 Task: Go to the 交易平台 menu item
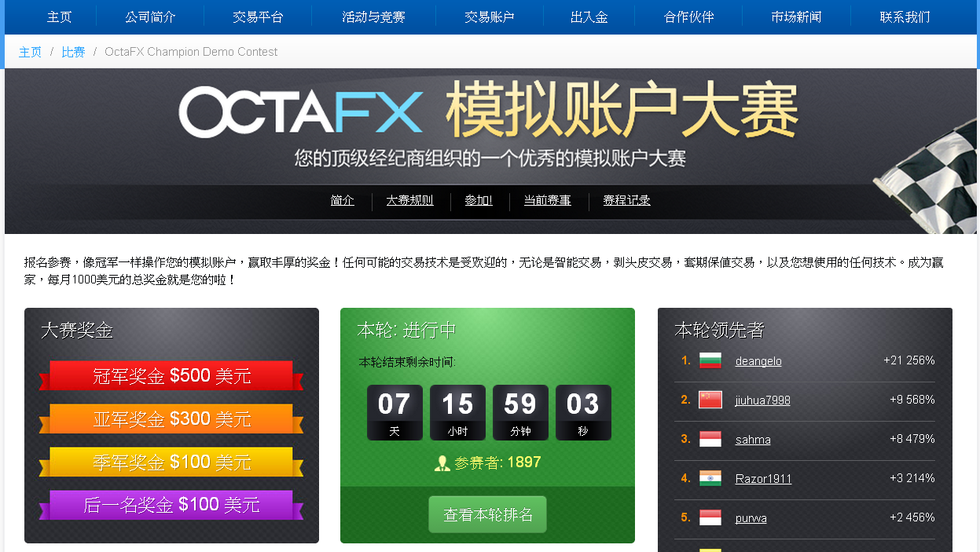(x=258, y=16)
